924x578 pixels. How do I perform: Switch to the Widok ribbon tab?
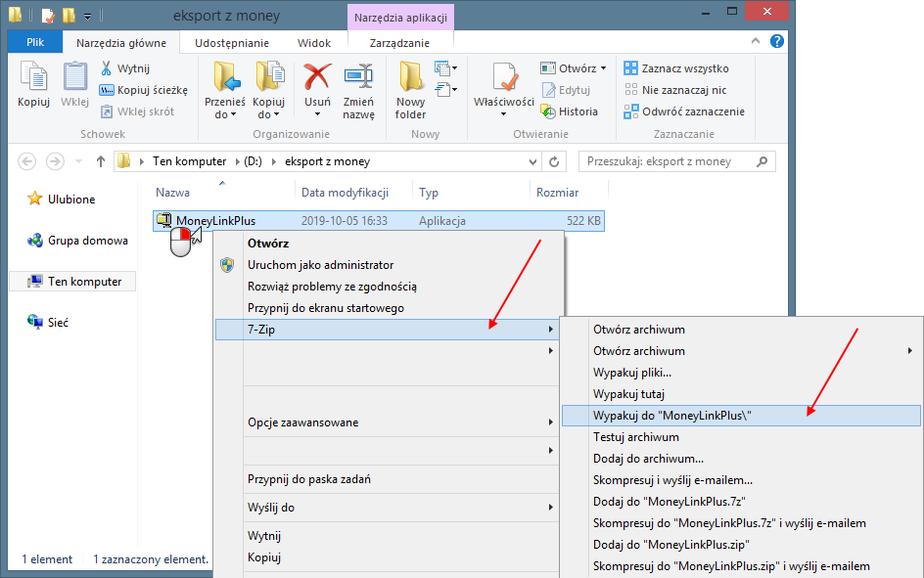[313, 43]
